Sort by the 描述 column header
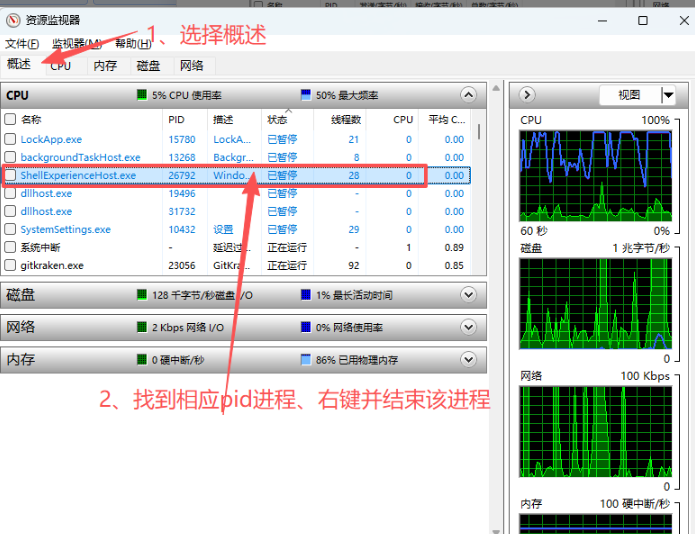This screenshot has width=695, height=534. pos(223,120)
